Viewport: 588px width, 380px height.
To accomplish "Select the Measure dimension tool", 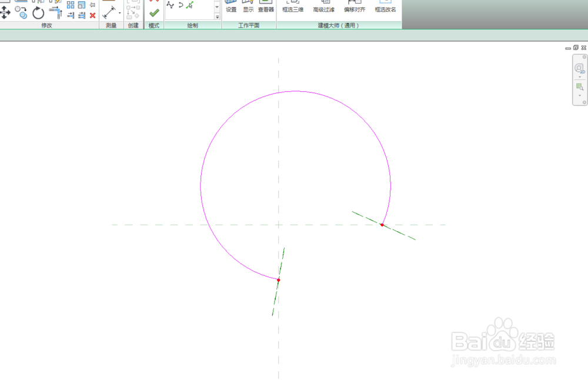I will pos(109,12).
